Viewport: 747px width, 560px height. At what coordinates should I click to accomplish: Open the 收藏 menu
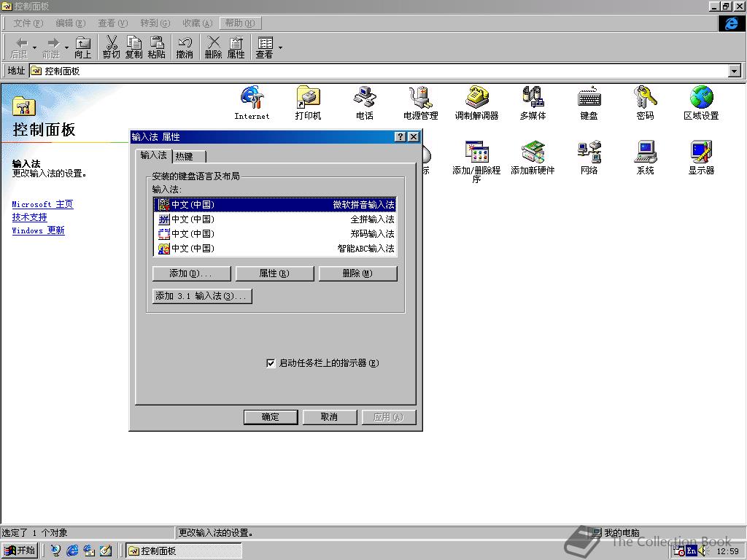click(x=197, y=23)
